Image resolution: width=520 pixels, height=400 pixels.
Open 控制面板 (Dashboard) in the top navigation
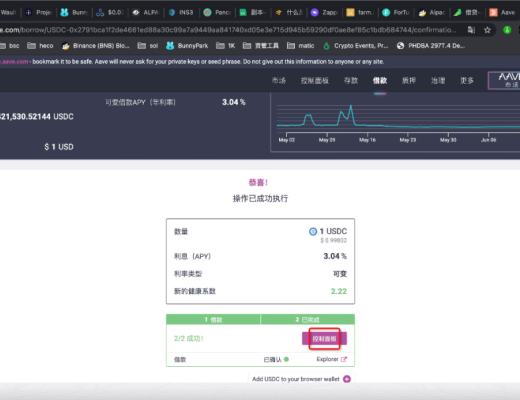tap(315, 80)
